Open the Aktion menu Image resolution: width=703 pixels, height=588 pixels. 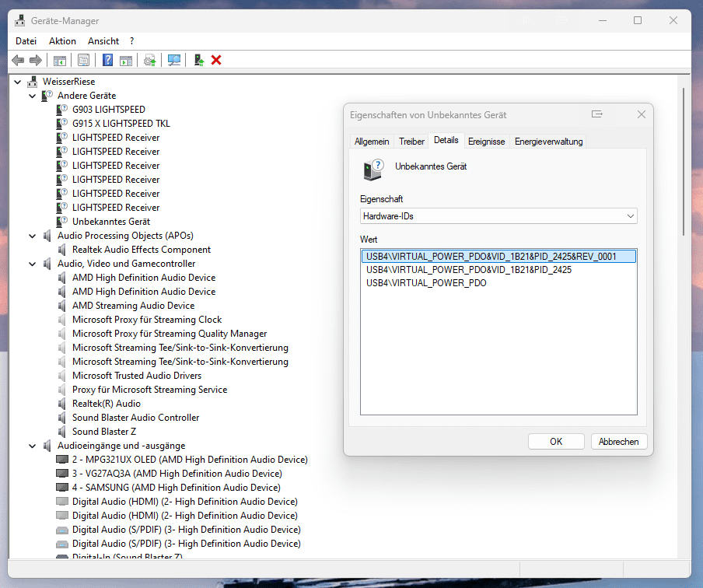point(62,40)
